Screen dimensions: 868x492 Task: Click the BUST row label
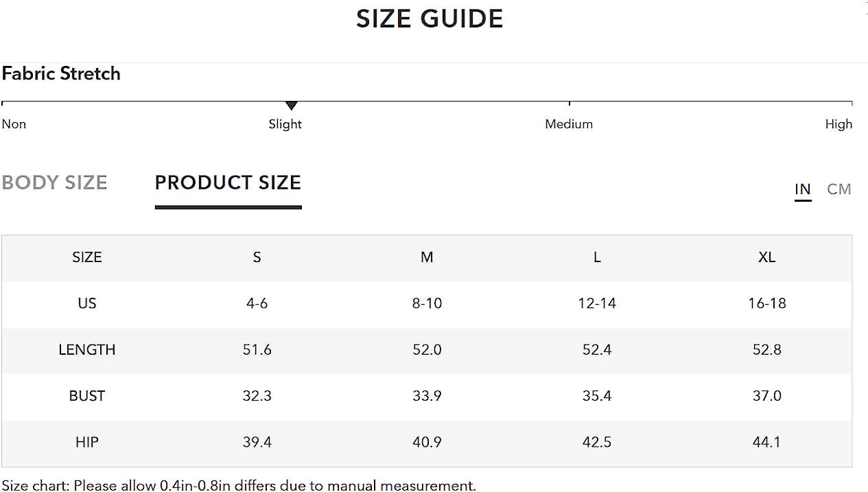tap(87, 396)
